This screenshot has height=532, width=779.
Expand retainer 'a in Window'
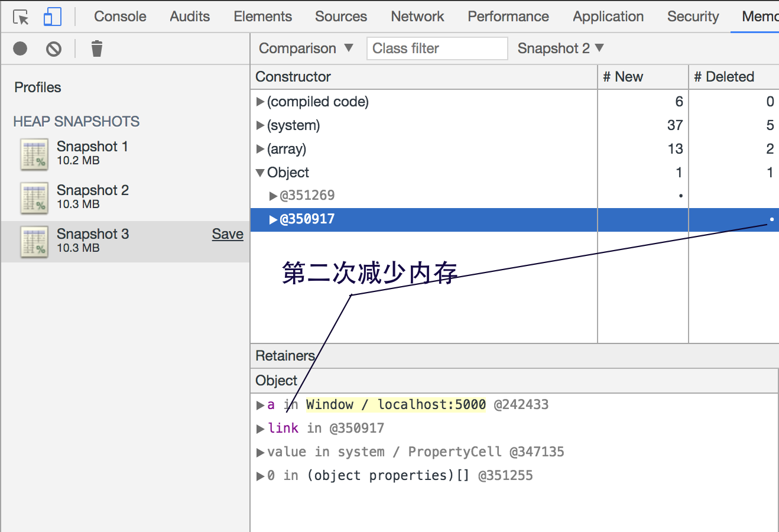pyautogui.click(x=260, y=405)
